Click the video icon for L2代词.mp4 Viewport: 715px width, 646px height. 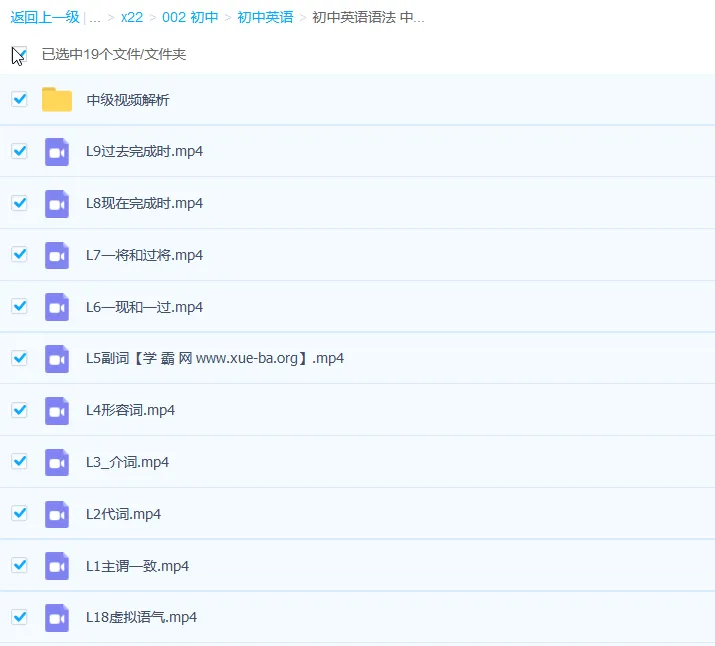click(57, 514)
